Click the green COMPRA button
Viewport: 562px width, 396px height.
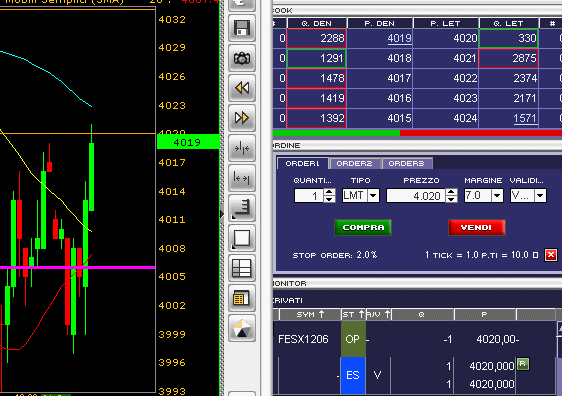coord(363,228)
